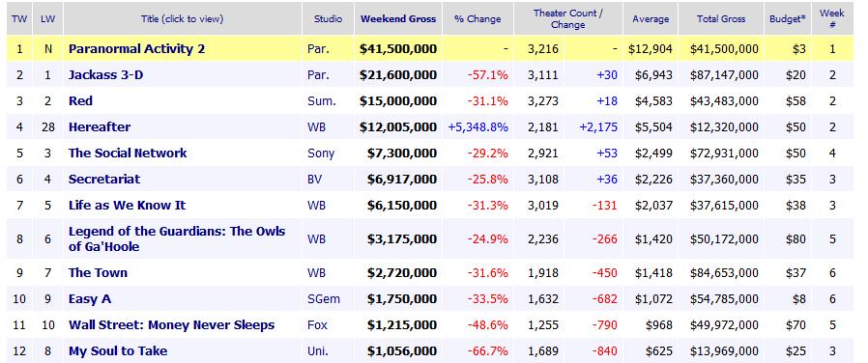
Task: Sort table by Total Gross header
Action: click(721, 18)
